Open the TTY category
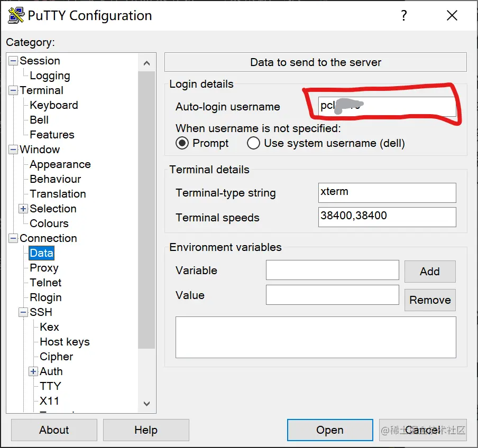Viewport: 478px width, 448px height. [51, 386]
